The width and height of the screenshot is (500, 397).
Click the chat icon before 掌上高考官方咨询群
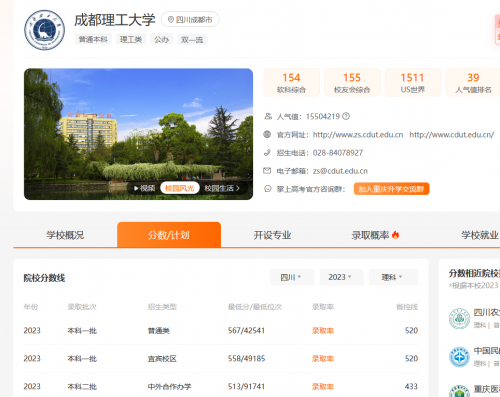[x=267, y=189]
